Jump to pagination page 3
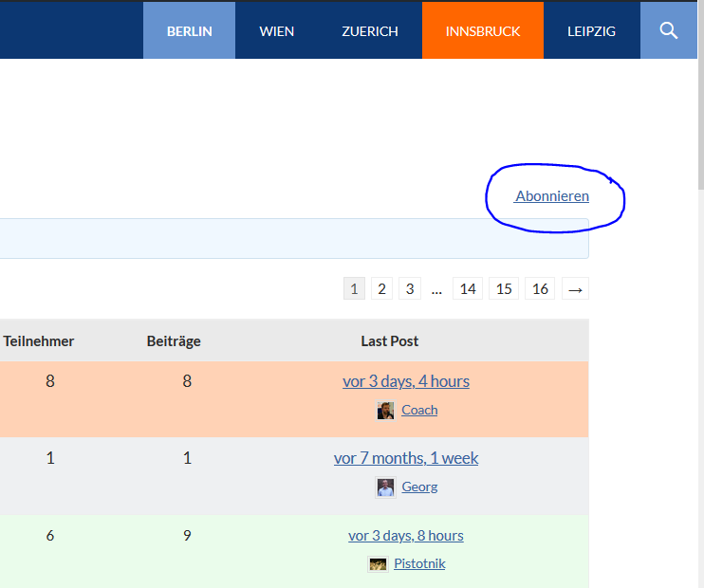 410,288
